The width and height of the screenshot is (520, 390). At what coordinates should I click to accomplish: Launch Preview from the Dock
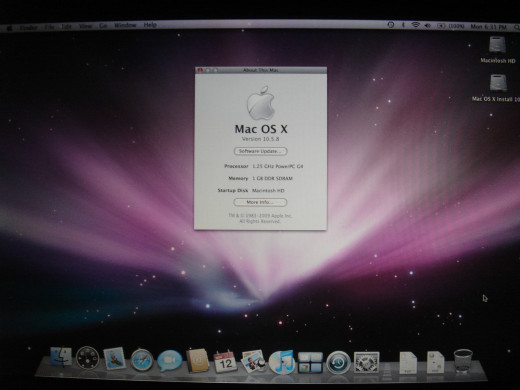tap(253, 362)
